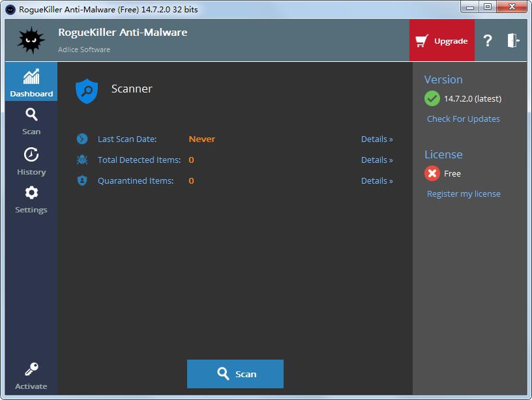Click the bug icon beside Total Detected Items
This screenshot has width=532, height=400.
82,160
